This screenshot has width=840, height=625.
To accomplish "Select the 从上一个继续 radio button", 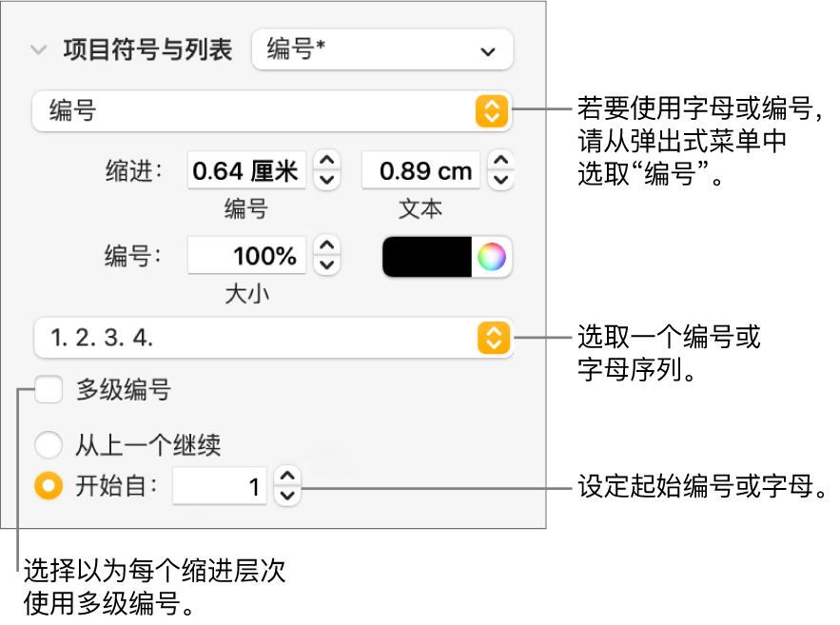I will tap(47, 444).
